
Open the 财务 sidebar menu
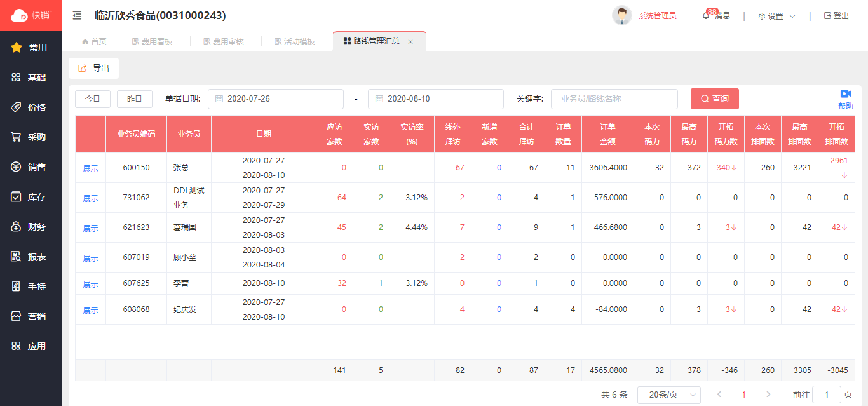click(x=31, y=227)
